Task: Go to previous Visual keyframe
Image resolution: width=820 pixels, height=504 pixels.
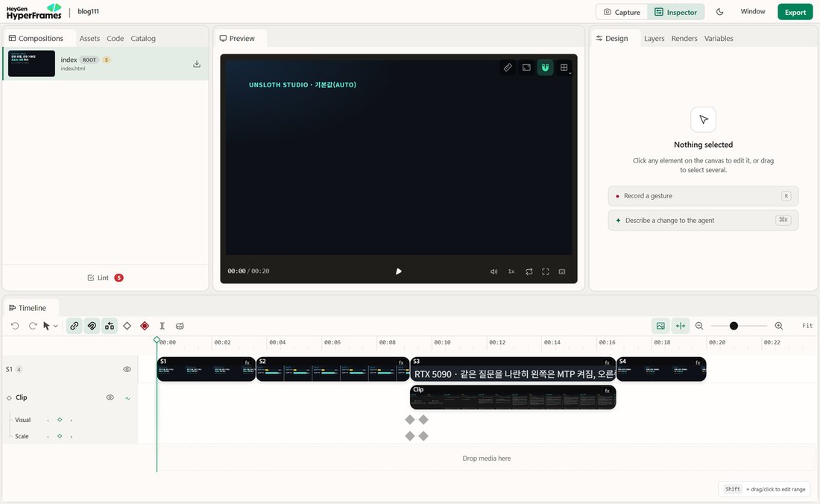Action: pyautogui.click(x=48, y=420)
